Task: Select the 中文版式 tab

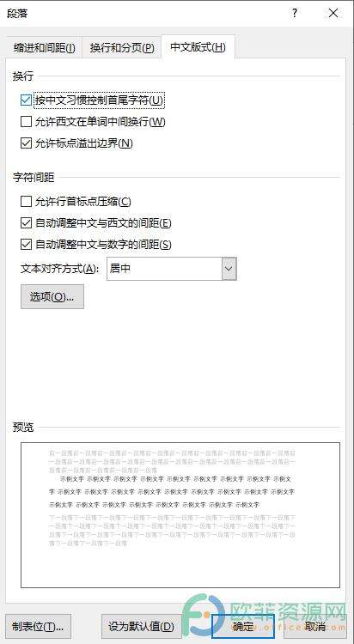Action: (x=198, y=47)
